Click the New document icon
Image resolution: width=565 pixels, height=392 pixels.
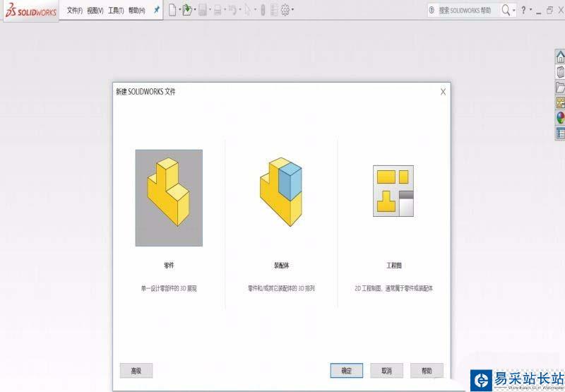click(172, 10)
